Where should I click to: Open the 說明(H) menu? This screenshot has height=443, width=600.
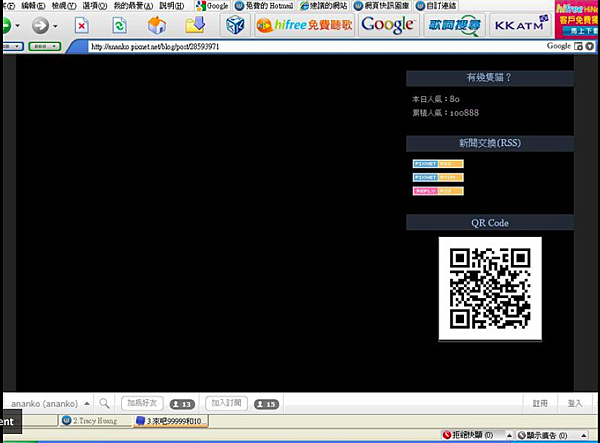(x=171, y=6)
